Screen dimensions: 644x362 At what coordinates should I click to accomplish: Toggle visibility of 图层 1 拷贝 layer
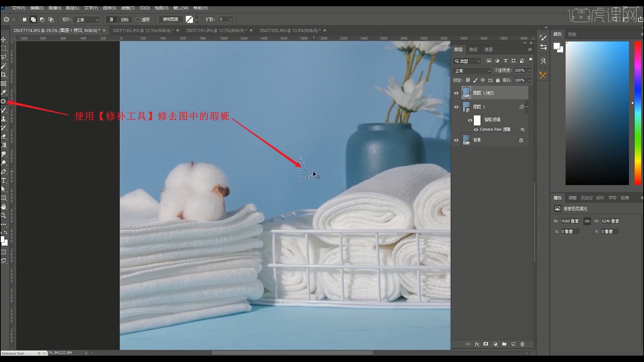pos(456,93)
